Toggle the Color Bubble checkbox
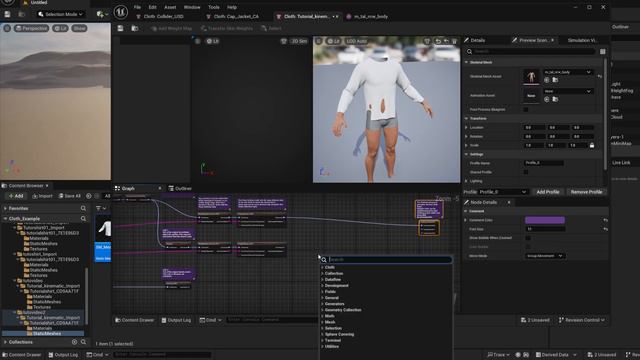 [x=528, y=247]
